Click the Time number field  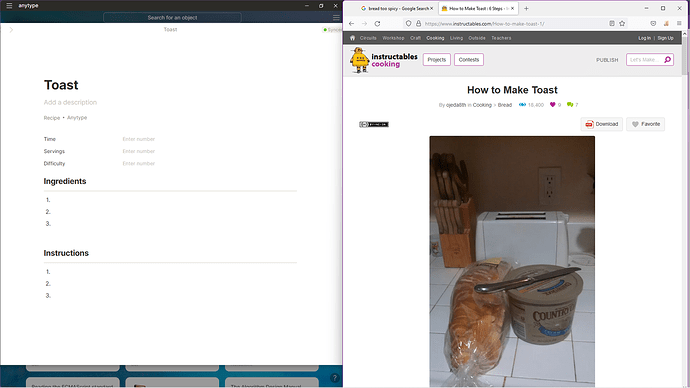tap(139, 139)
